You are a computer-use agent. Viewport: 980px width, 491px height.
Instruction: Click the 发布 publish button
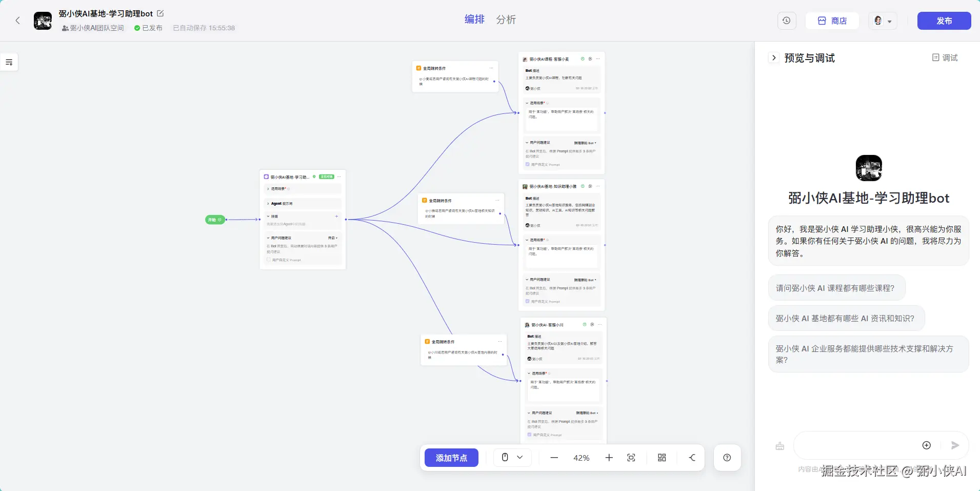click(944, 21)
